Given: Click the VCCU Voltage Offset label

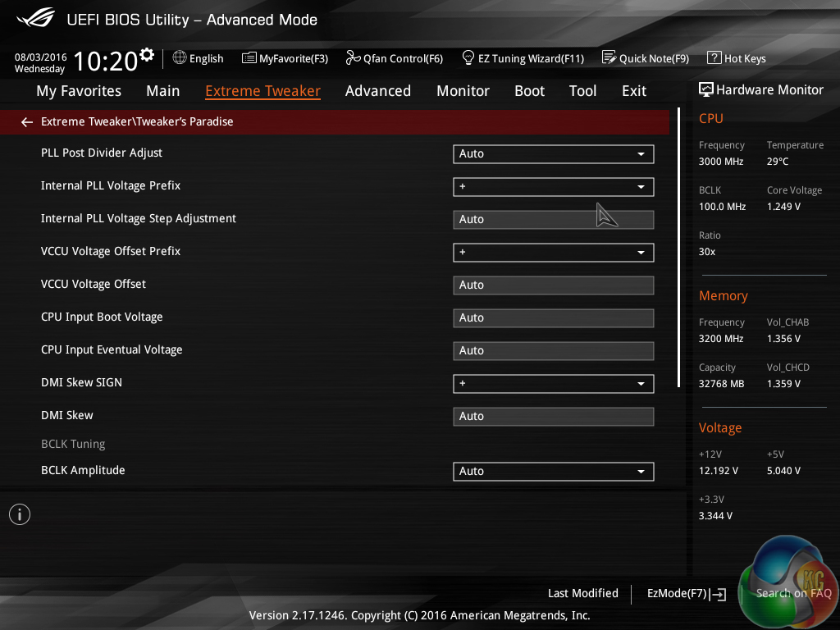Looking at the screenshot, I should click(x=94, y=284).
